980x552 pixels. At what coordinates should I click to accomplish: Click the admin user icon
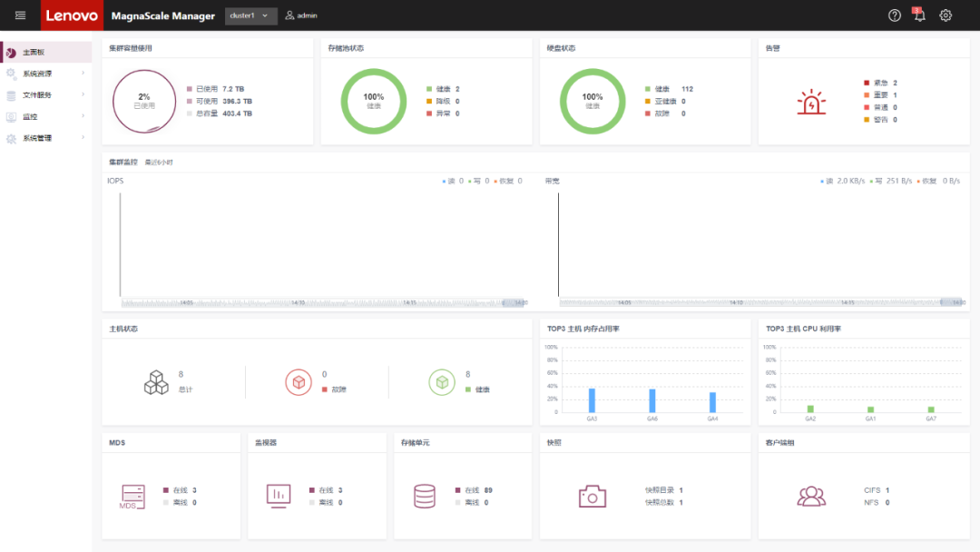coord(289,15)
